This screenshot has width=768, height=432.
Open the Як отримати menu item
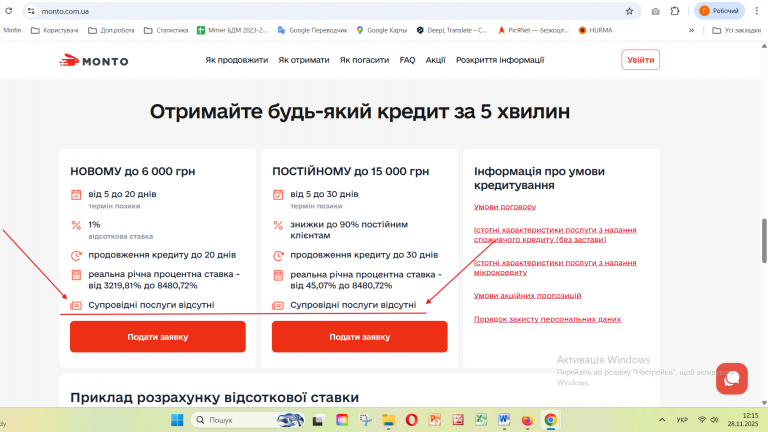pos(304,60)
